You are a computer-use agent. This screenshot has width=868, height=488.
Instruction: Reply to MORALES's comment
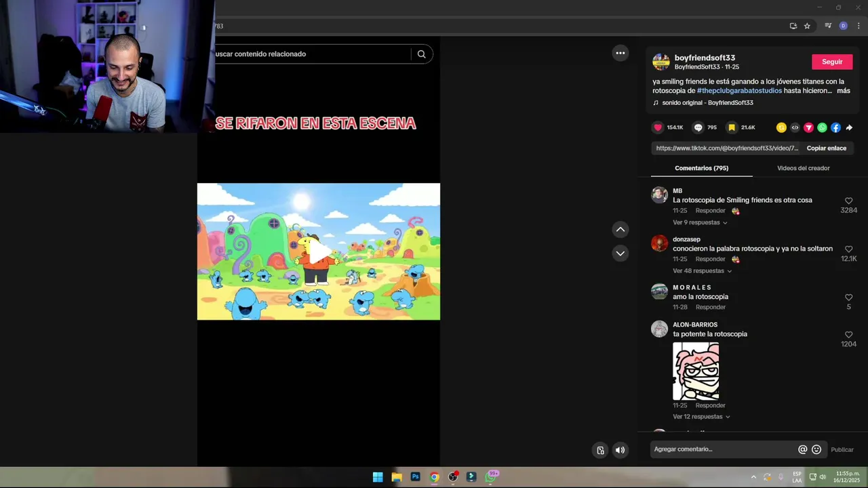(x=710, y=307)
